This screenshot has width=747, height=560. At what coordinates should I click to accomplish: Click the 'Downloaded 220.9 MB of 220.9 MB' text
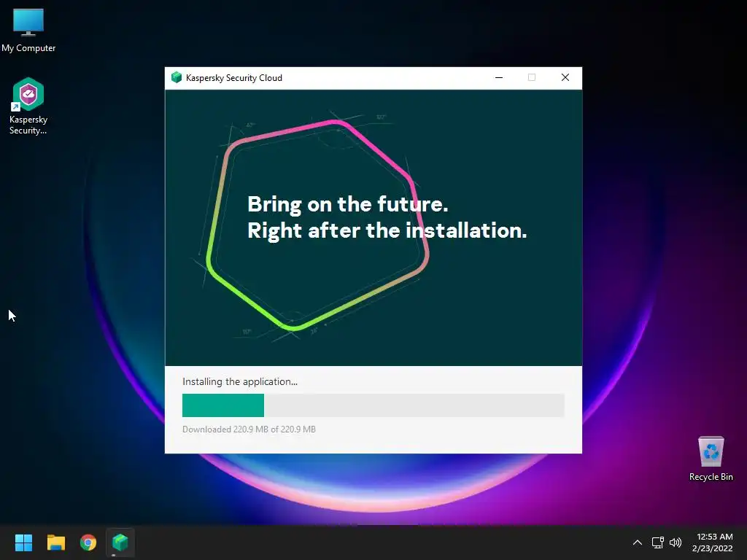click(249, 429)
